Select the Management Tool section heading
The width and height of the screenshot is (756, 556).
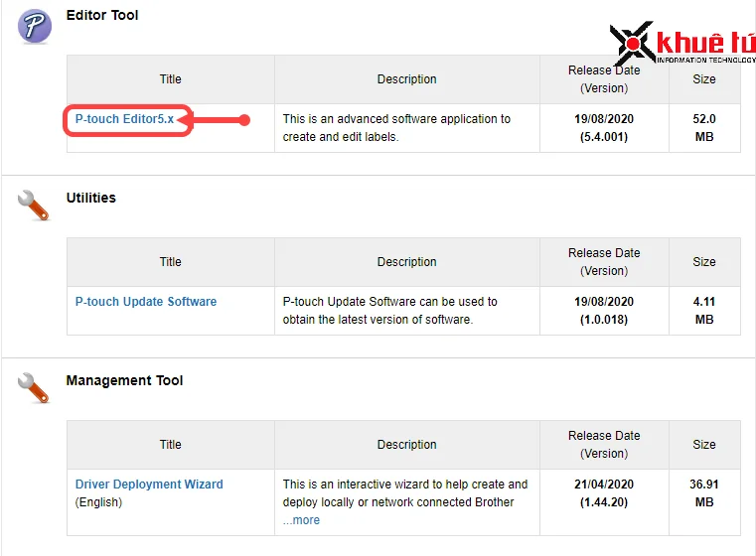124,381
